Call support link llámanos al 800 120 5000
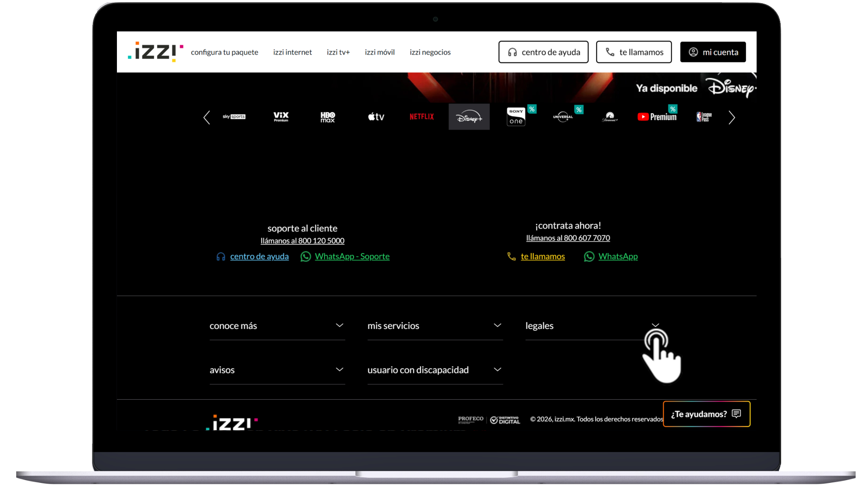Image resolution: width=868 pixels, height=488 pixels. click(302, 241)
